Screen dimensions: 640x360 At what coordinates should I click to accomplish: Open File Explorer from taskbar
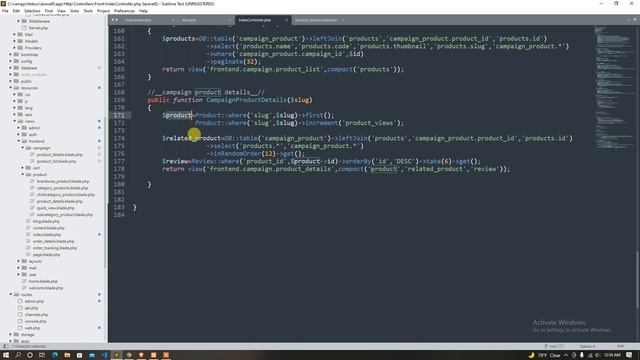pos(67,355)
